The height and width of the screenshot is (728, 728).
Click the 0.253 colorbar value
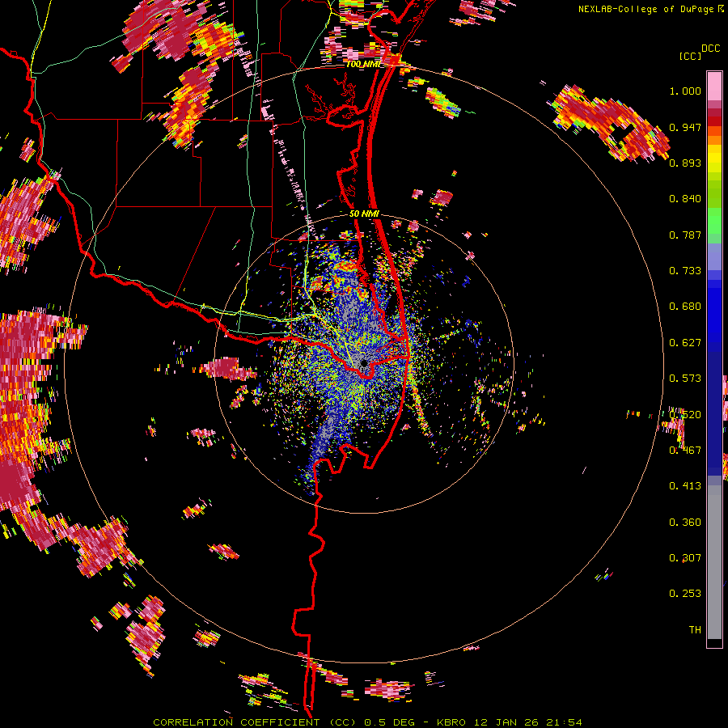[x=685, y=594]
